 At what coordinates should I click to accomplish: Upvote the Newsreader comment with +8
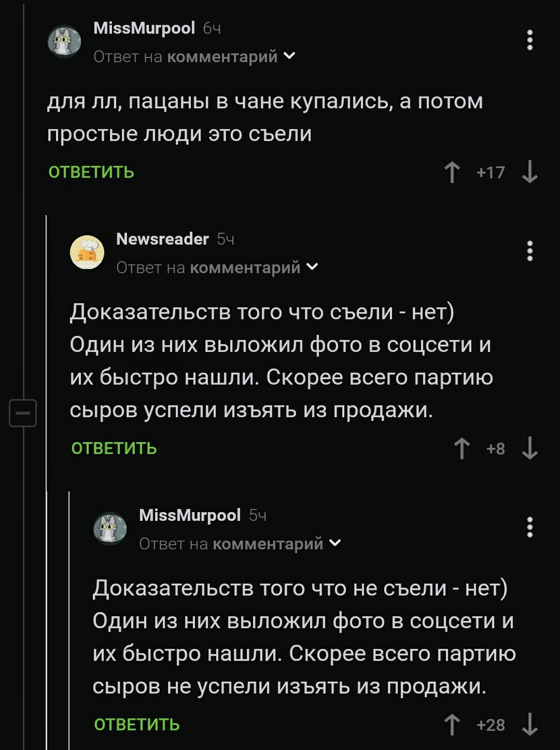(x=461, y=448)
